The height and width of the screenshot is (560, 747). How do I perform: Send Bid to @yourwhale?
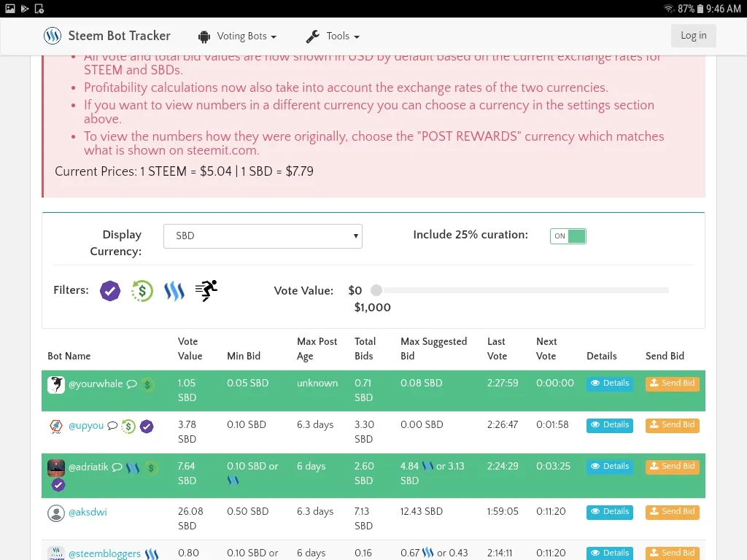tap(672, 384)
